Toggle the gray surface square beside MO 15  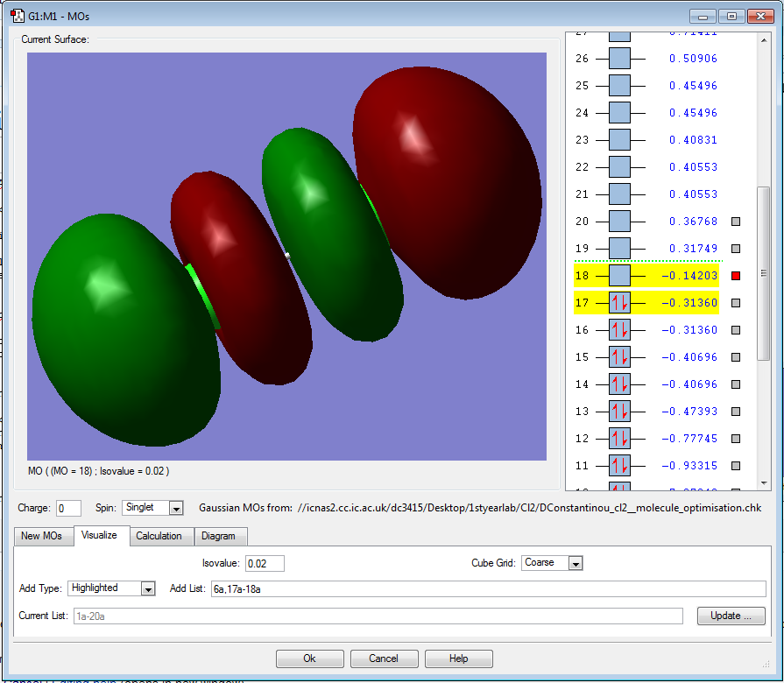click(x=736, y=357)
